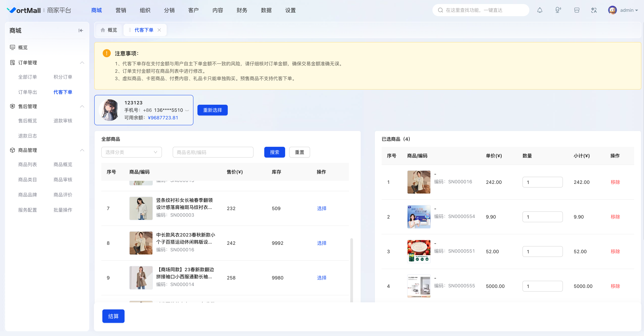This screenshot has height=336, width=644.
Task: Collapse the 商品管理 menu group
Action: coord(82,150)
